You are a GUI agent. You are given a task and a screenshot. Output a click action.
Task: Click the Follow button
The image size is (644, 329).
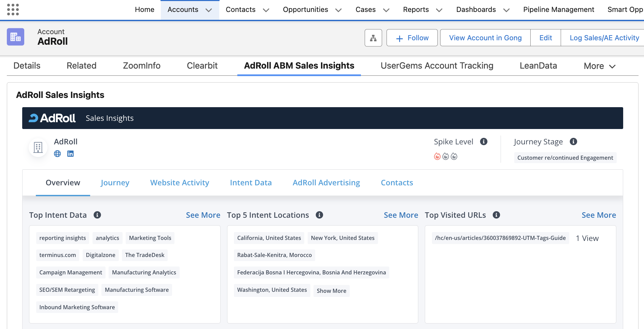412,38
